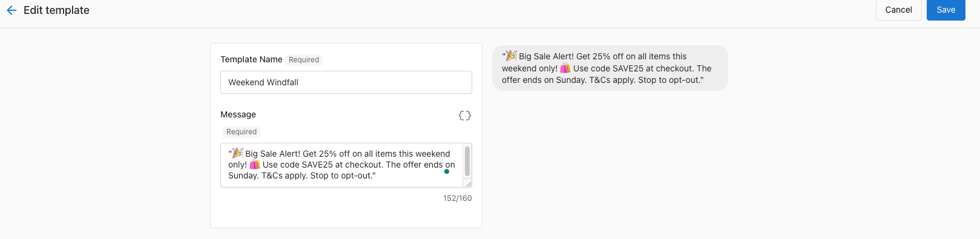
Task: Go back using the left arrow icon
Action: tap(11, 10)
